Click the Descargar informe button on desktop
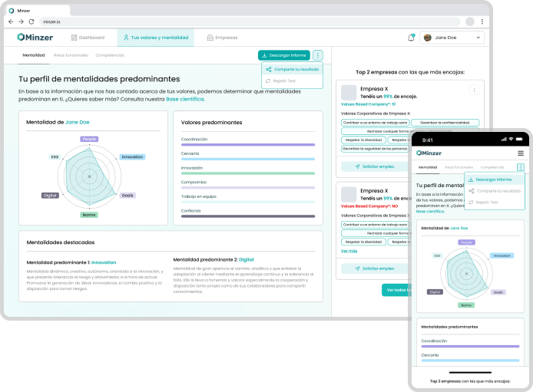The image size is (533, 392). coord(284,55)
